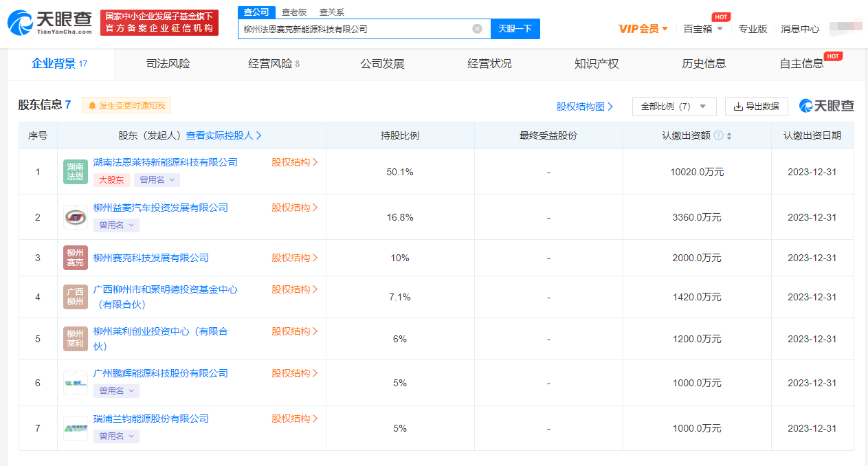Open the 股权结构图 link

tap(584, 107)
